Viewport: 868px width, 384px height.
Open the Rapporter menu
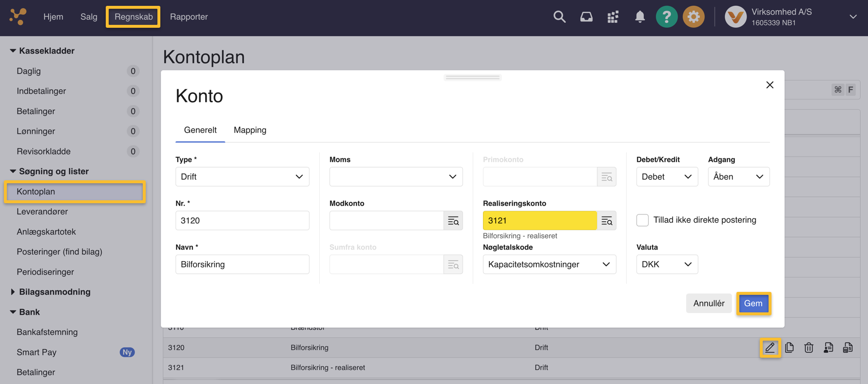pos(189,17)
